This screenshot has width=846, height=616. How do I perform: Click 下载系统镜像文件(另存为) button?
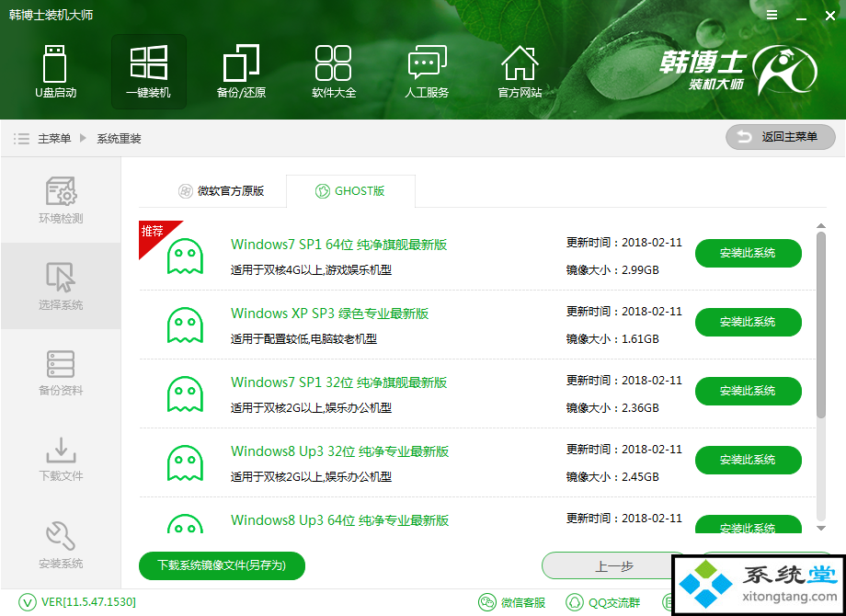point(222,565)
